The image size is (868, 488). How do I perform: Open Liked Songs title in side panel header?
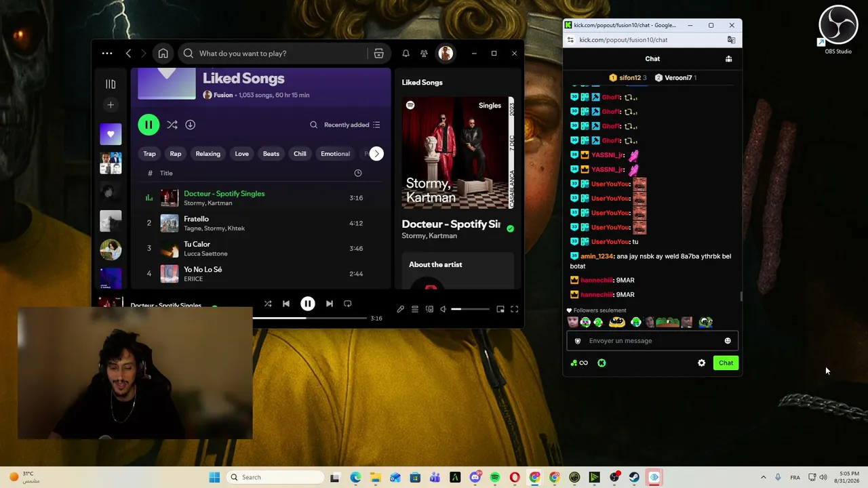pyautogui.click(x=422, y=83)
